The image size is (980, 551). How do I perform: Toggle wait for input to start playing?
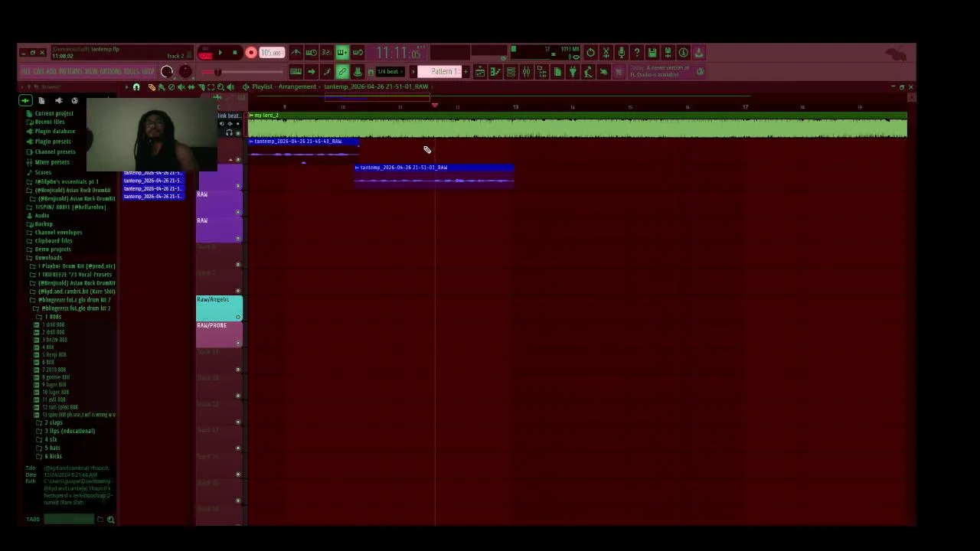coord(311,53)
